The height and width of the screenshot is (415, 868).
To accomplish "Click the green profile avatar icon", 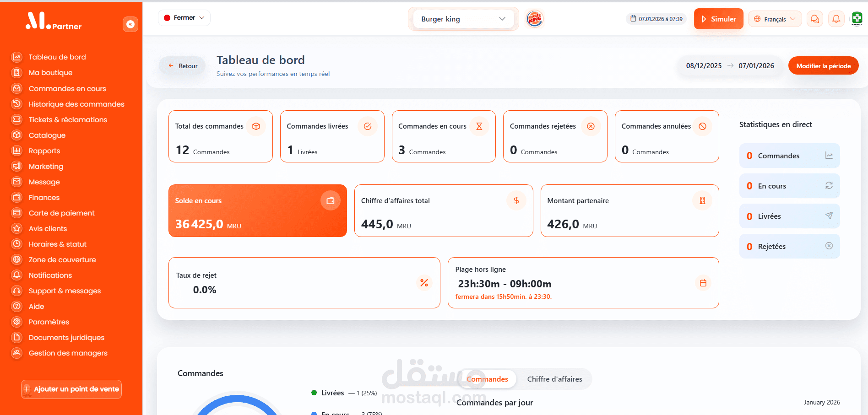I will [x=857, y=19].
